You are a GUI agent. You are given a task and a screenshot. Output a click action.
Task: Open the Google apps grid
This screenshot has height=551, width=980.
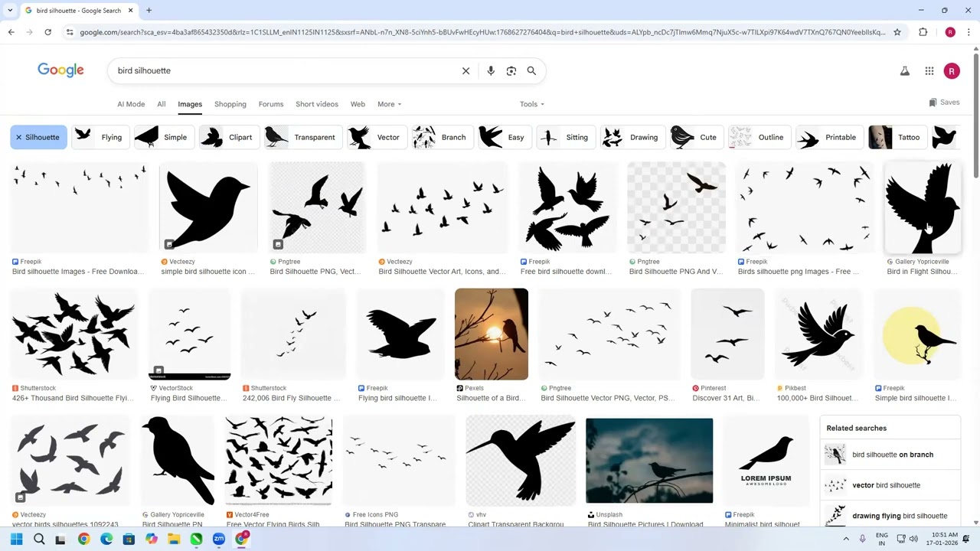[x=929, y=71]
